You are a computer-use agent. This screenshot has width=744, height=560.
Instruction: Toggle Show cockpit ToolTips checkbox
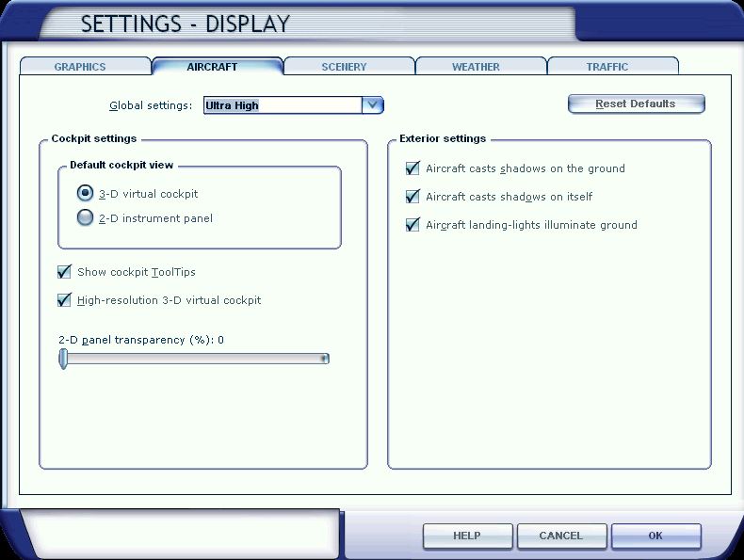[65, 272]
